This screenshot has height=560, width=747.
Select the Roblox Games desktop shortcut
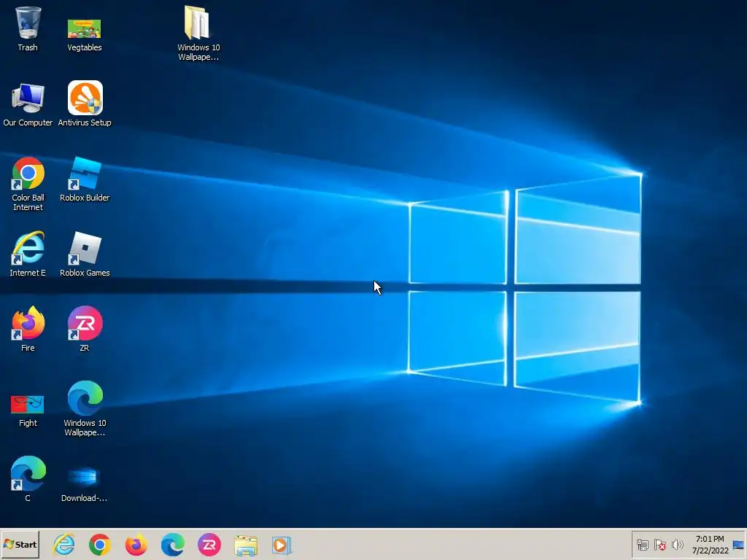[85, 254]
